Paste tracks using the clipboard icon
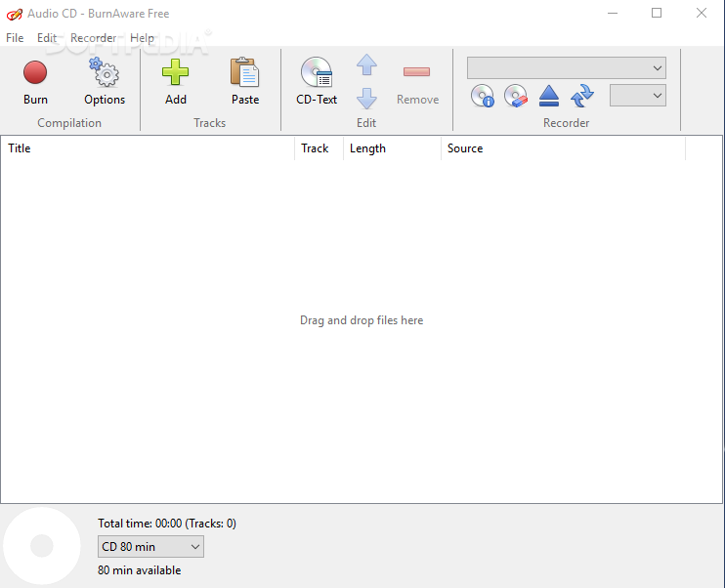The width and height of the screenshot is (725, 588). (244, 72)
